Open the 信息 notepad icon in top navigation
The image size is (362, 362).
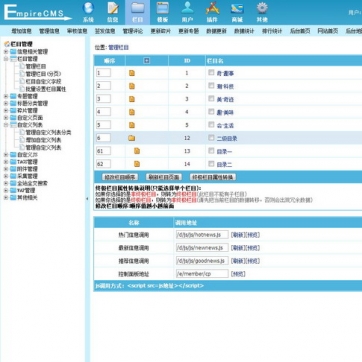click(x=113, y=8)
